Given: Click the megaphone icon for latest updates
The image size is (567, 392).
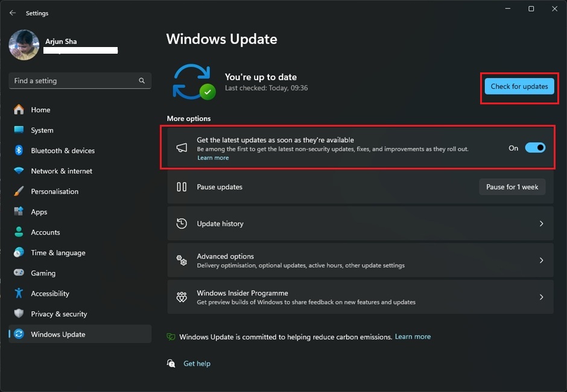Looking at the screenshot, I should 182,148.
